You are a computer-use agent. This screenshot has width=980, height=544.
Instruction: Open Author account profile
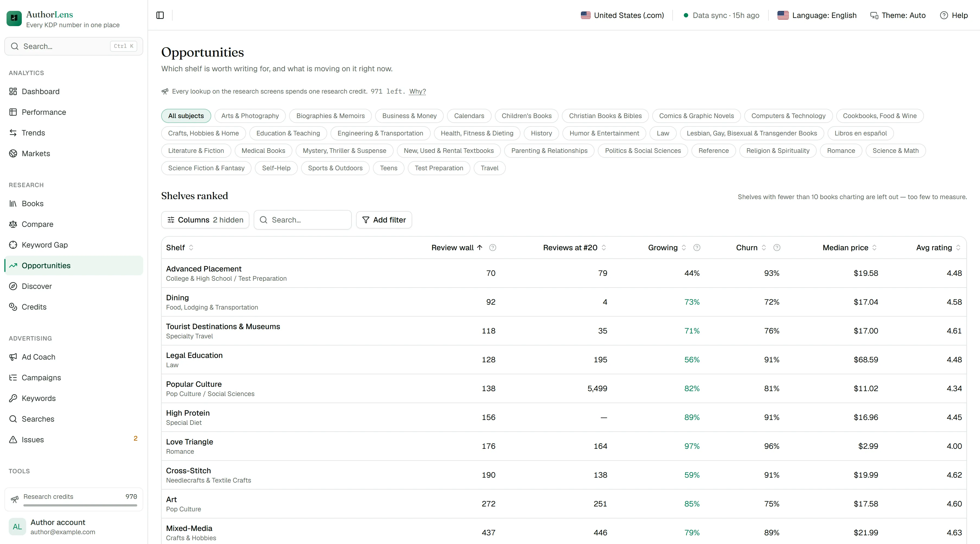point(74,527)
